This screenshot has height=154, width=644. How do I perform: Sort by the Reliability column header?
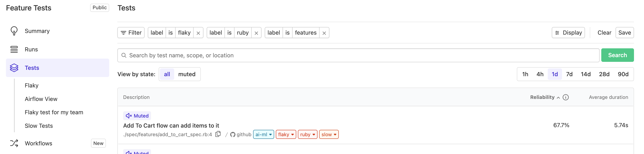[x=542, y=97]
